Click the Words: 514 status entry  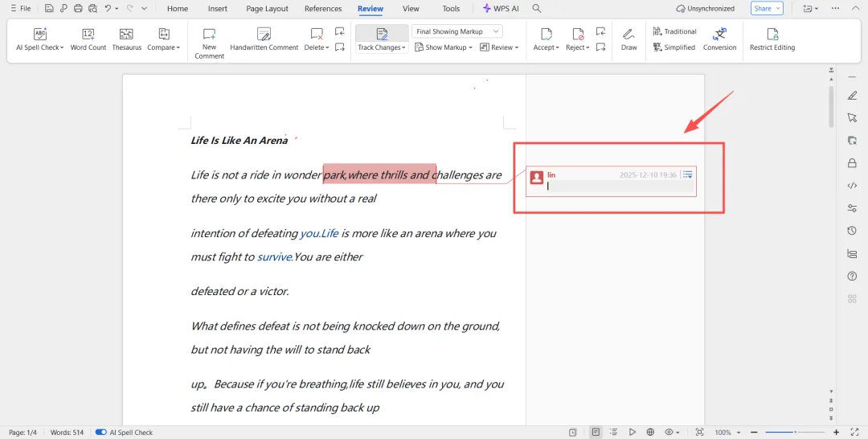(x=67, y=433)
